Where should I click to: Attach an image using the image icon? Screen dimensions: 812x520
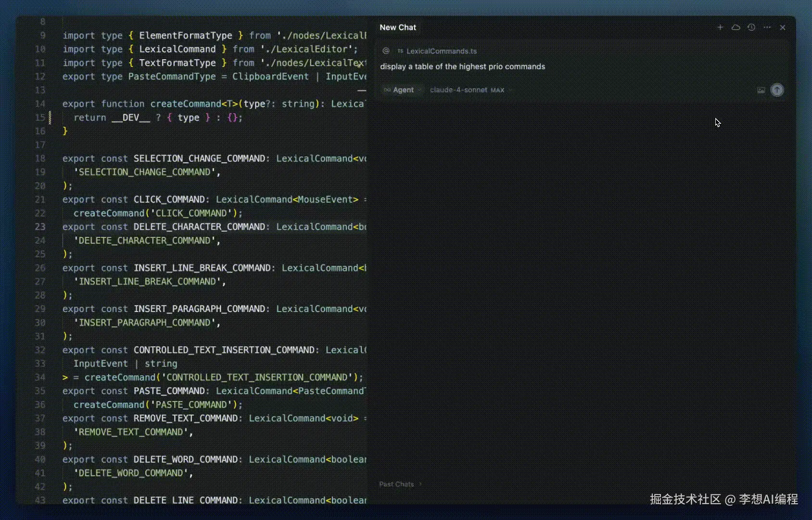[x=761, y=90]
